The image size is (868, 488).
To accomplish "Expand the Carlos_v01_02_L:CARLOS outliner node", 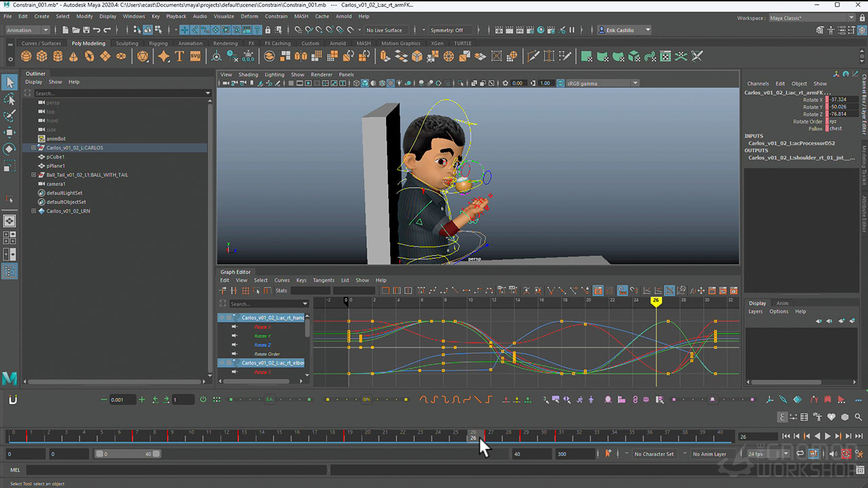I will click(x=34, y=148).
